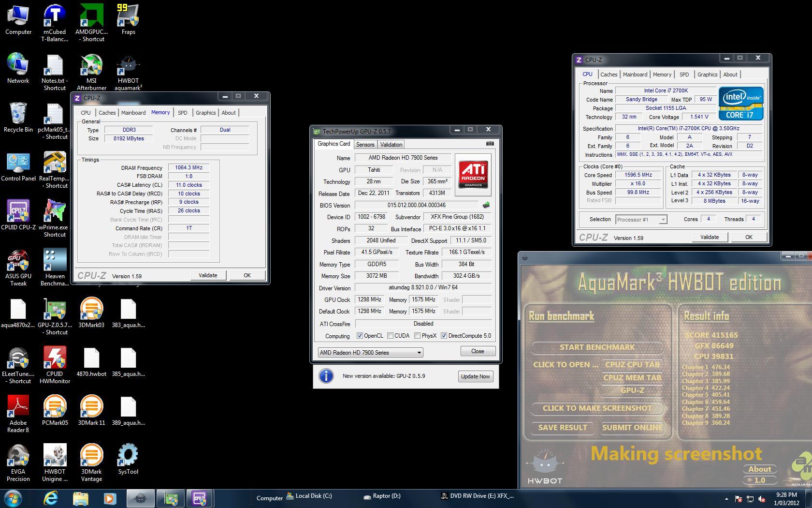Open Internet Explorer from taskbar
The image size is (812, 508).
click(50, 498)
